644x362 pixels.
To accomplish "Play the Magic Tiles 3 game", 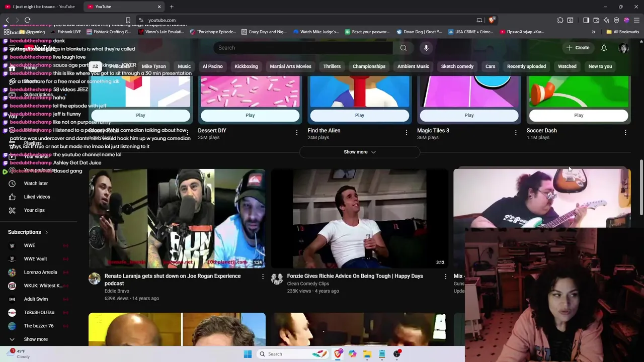I will tap(469, 115).
